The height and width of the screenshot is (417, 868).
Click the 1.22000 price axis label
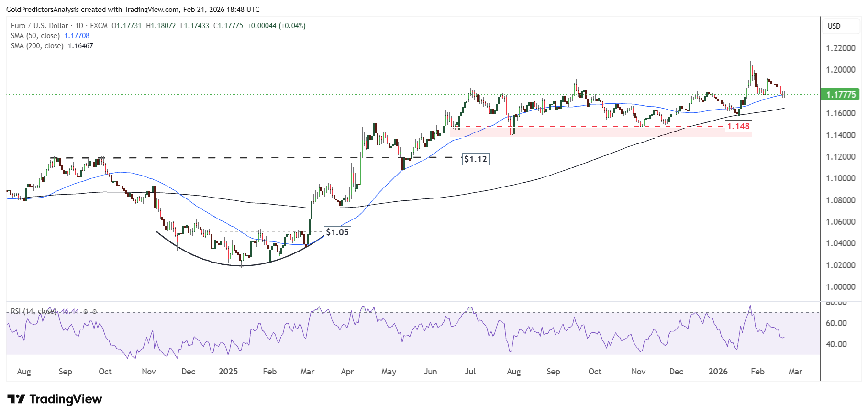841,48
